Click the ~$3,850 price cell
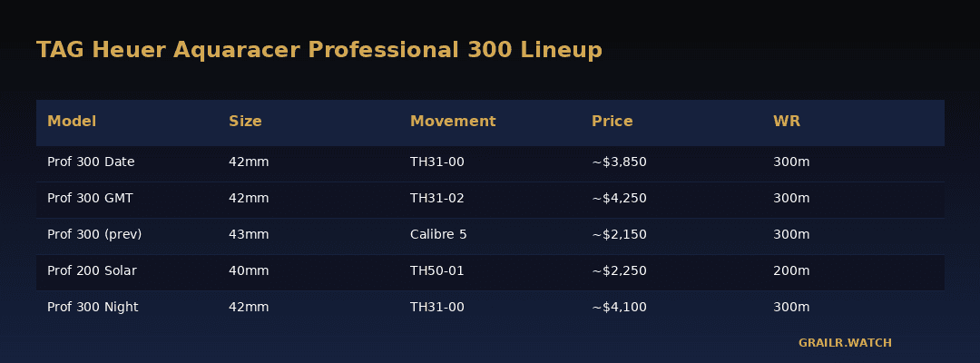This screenshot has height=363, width=980. [619, 162]
